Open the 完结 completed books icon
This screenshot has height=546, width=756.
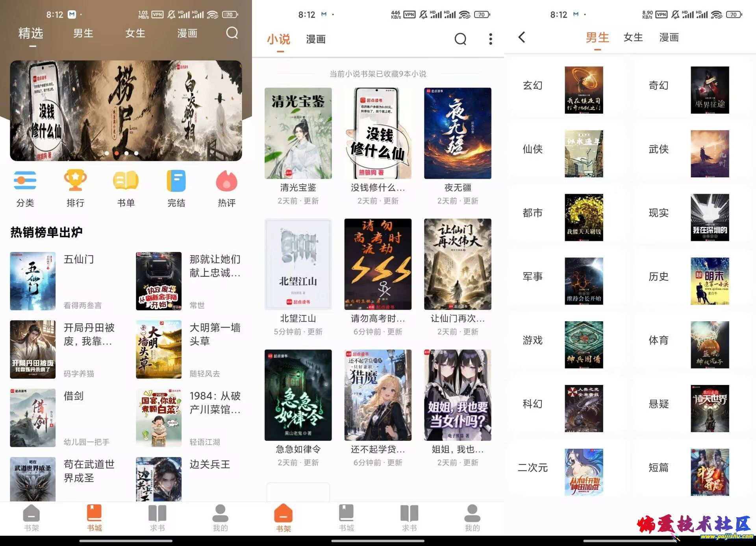pos(176,181)
